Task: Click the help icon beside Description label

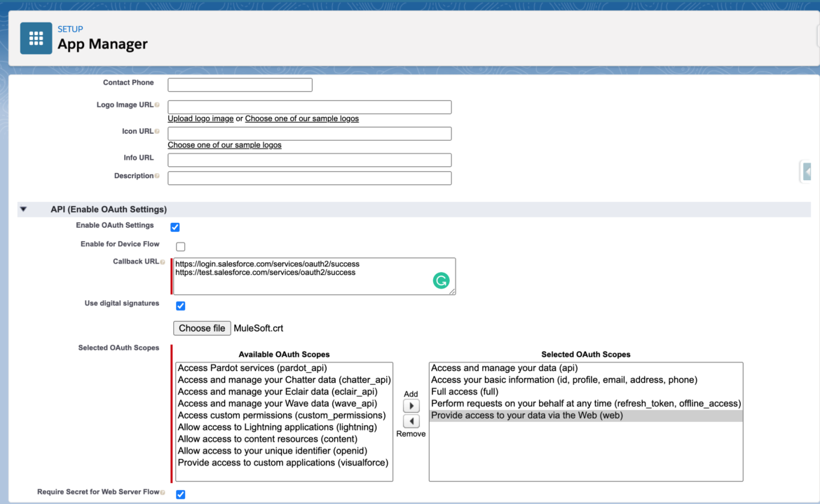Action: click(x=157, y=176)
